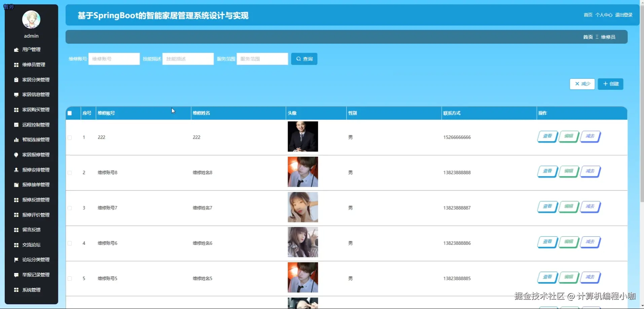Screen dimensions: 644x309
Task: Check the 维修账号7 row checkbox
Action: point(70,208)
